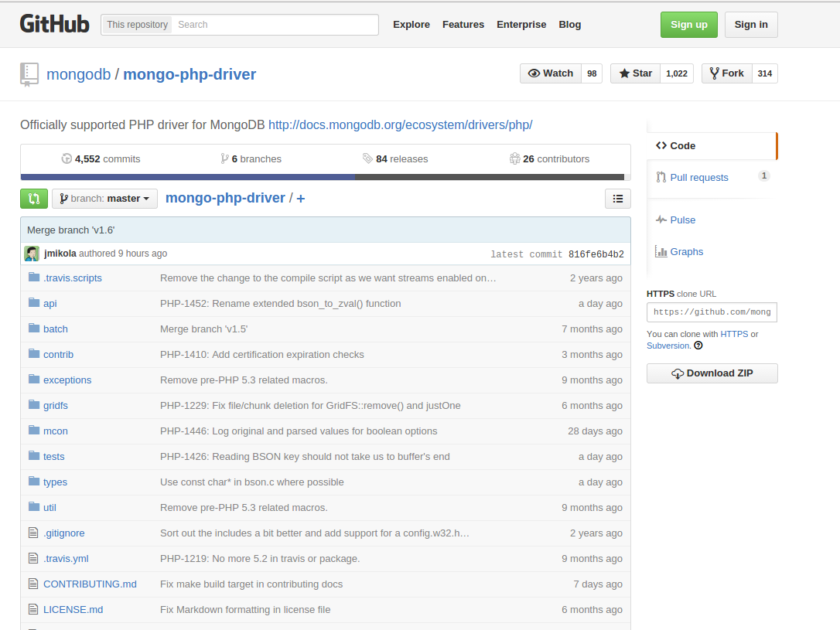The width and height of the screenshot is (840, 630).
Task: Open Explore in top navigation
Action: [x=411, y=25]
